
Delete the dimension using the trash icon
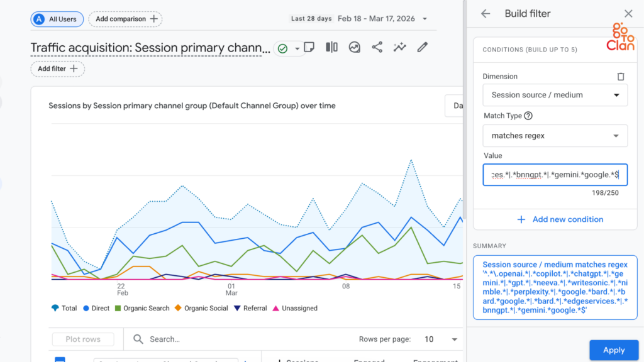[621, 75]
